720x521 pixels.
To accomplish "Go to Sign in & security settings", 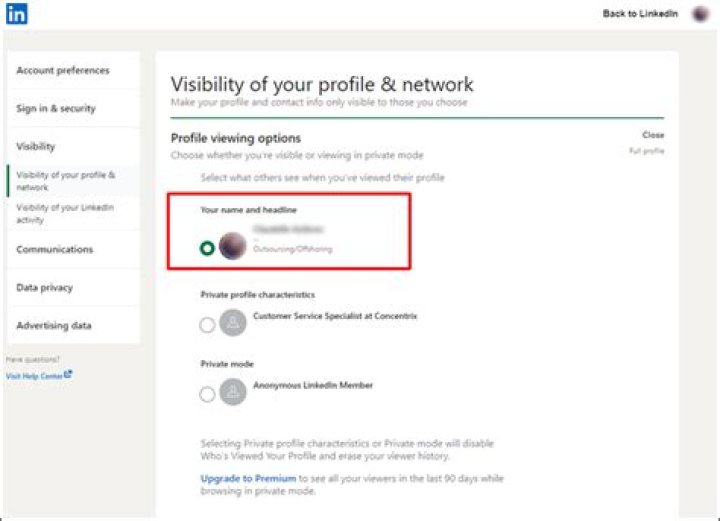I will [56, 109].
